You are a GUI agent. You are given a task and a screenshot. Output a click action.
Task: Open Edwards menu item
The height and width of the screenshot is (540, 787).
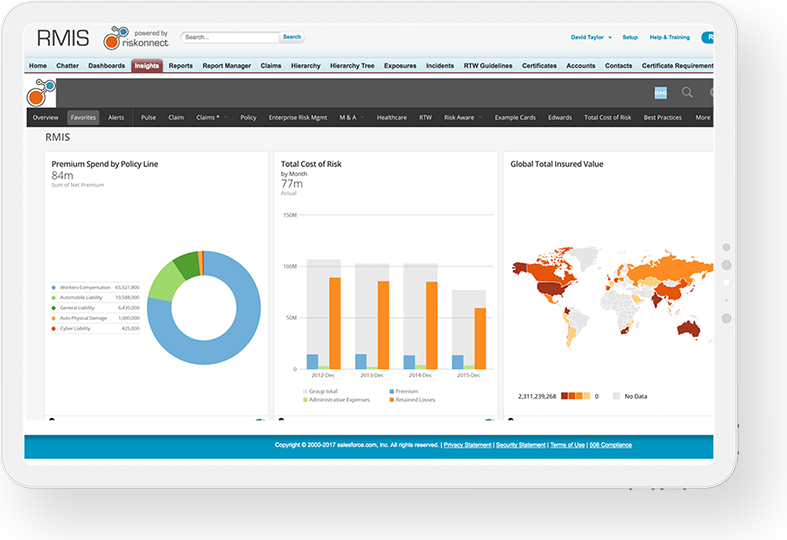[560, 117]
